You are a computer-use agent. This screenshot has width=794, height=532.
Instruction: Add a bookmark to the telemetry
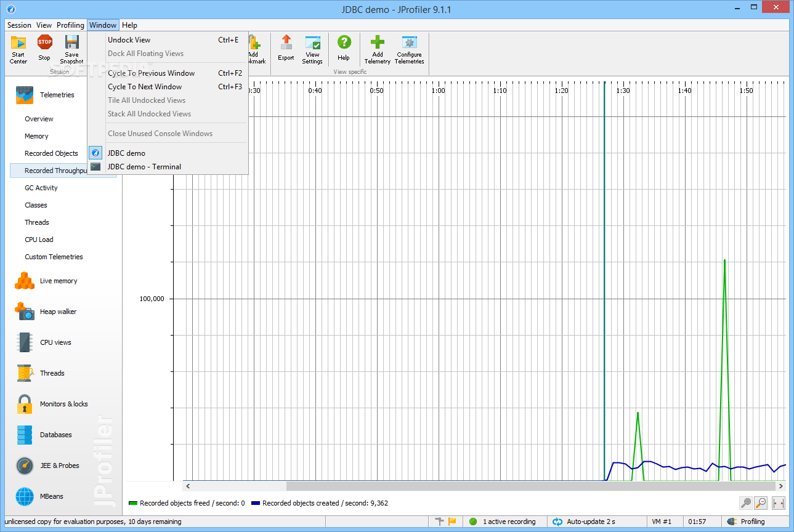point(256,49)
